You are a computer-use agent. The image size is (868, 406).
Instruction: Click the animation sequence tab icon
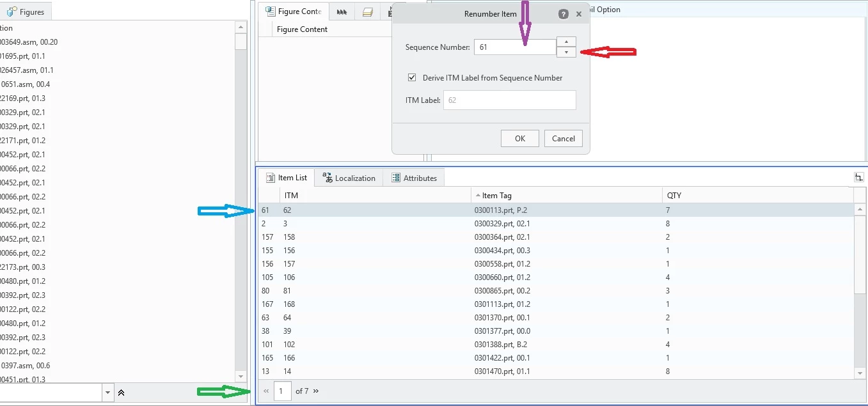[x=342, y=12]
